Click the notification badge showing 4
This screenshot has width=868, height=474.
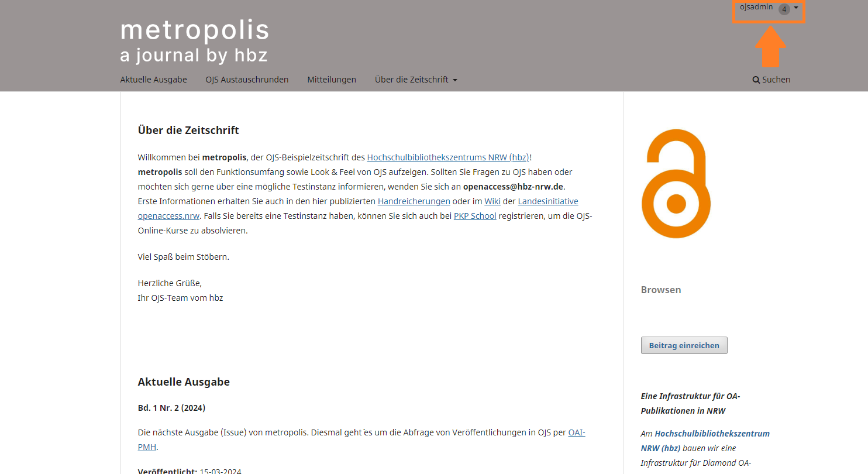784,9
